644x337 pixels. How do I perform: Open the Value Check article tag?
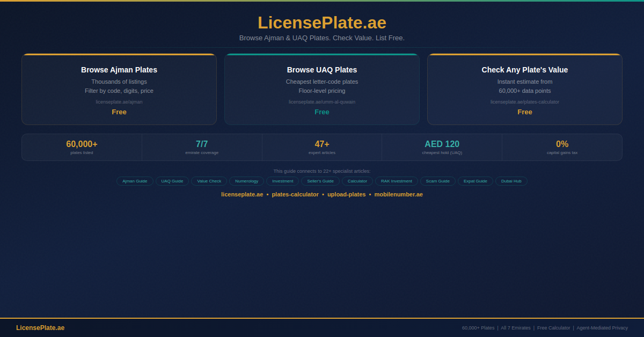click(x=209, y=181)
